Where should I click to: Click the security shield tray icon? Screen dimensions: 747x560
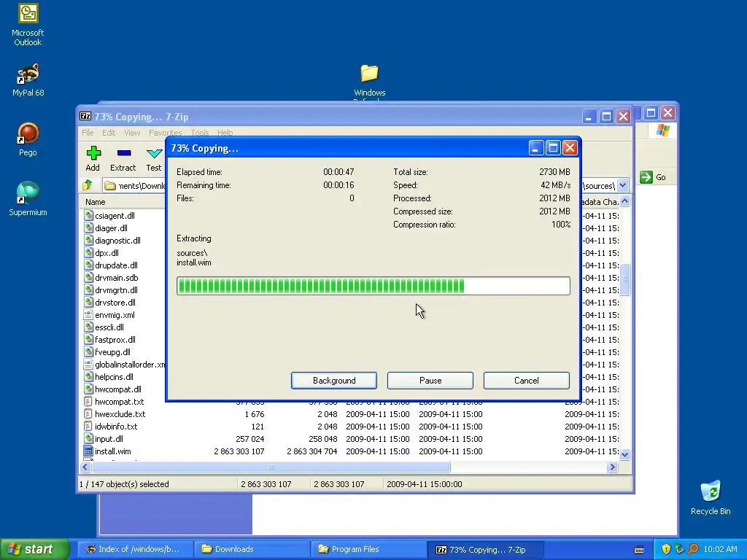[666, 549]
